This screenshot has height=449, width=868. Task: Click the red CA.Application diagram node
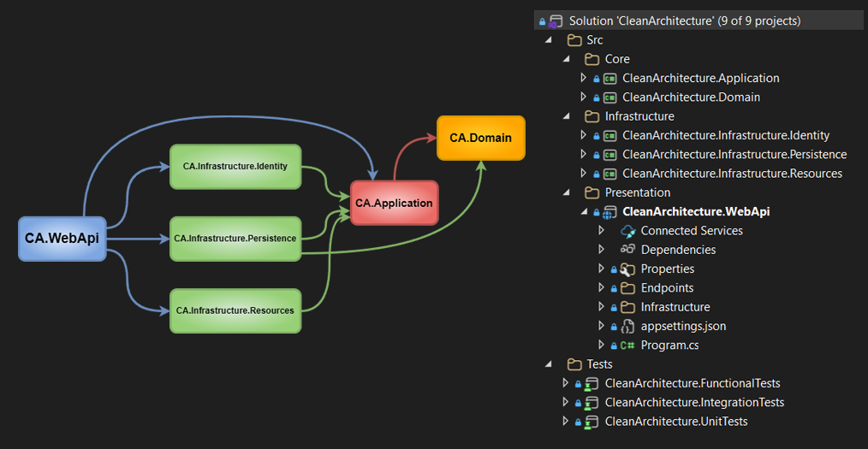394,204
